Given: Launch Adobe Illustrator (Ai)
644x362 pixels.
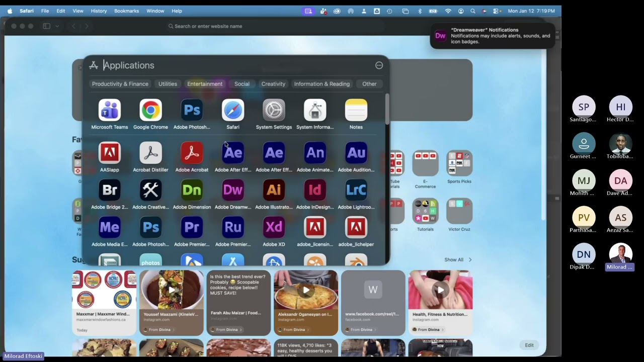Looking at the screenshot, I should pyautogui.click(x=274, y=190).
